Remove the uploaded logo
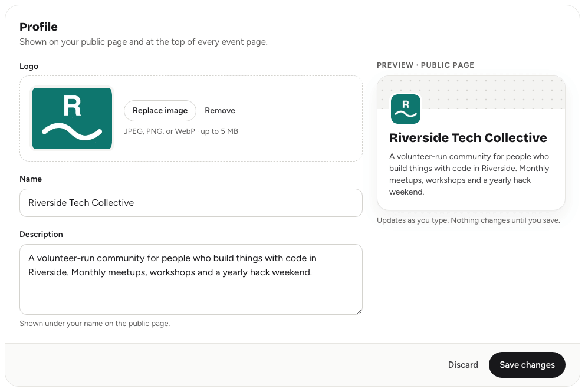This screenshot has width=585, height=392. (x=220, y=111)
